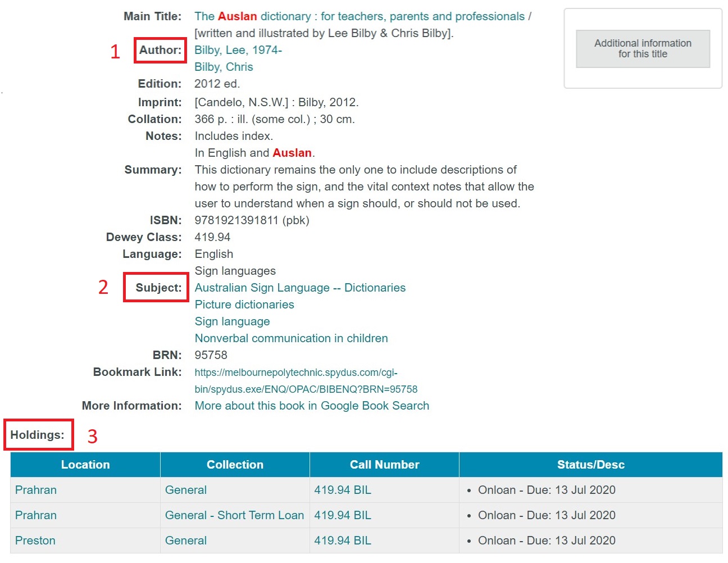Select the edition text 2012 ed.

(x=217, y=84)
